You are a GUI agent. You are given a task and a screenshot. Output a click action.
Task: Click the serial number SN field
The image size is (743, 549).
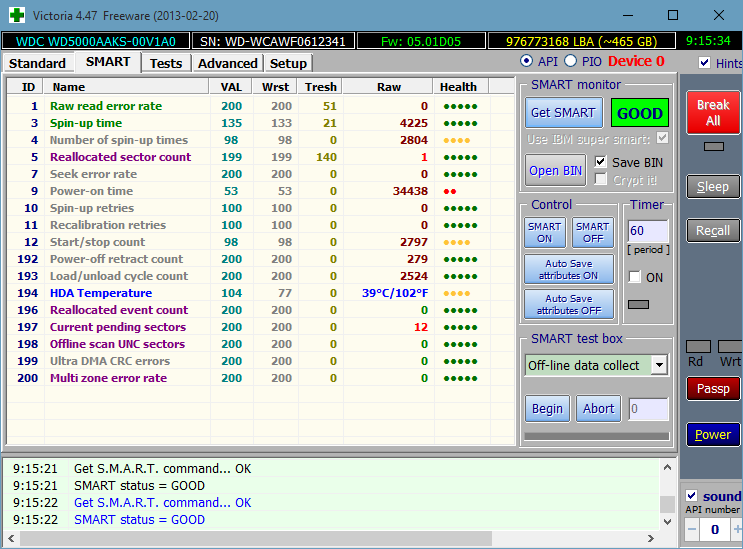pos(273,41)
